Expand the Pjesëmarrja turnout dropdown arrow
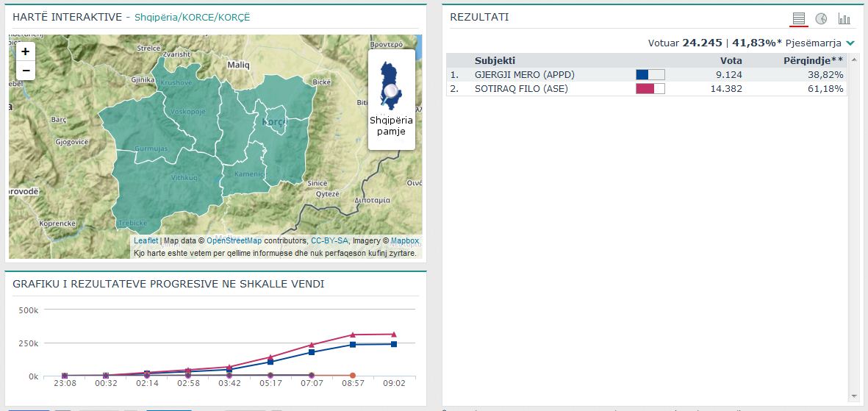 (850, 43)
